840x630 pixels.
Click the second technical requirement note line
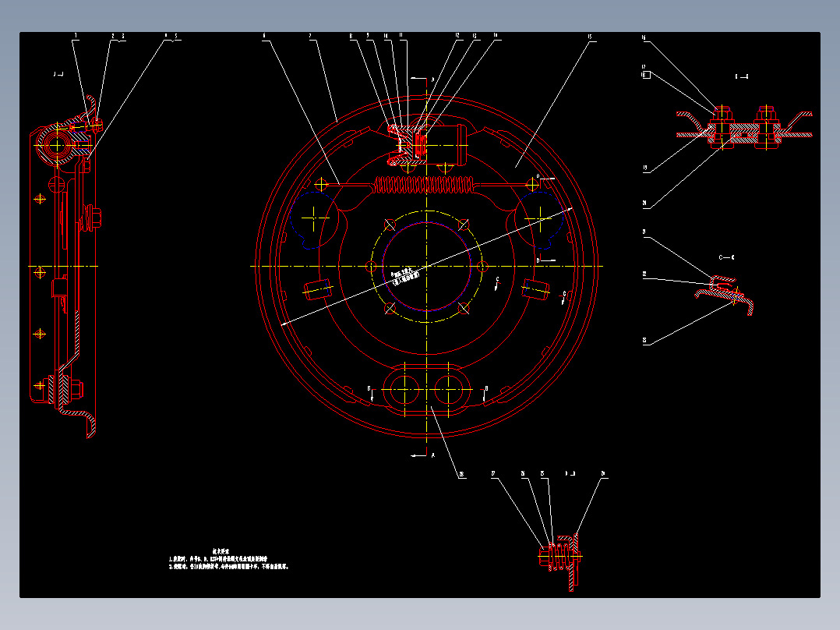229,566
